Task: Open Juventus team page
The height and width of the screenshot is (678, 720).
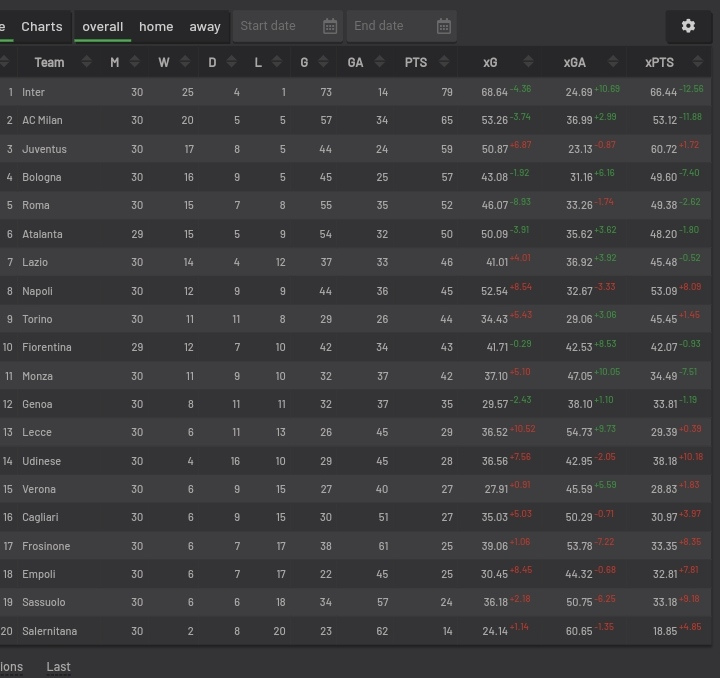Action: tap(45, 149)
